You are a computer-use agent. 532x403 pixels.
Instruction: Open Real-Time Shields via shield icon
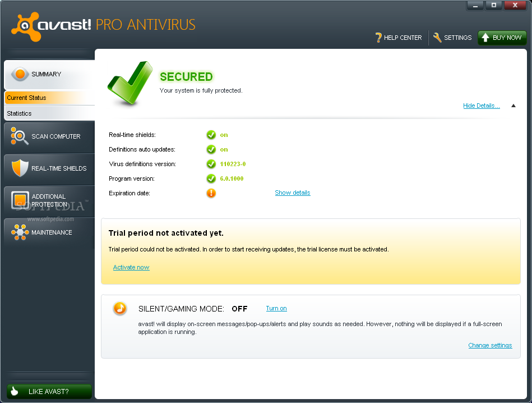click(18, 168)
